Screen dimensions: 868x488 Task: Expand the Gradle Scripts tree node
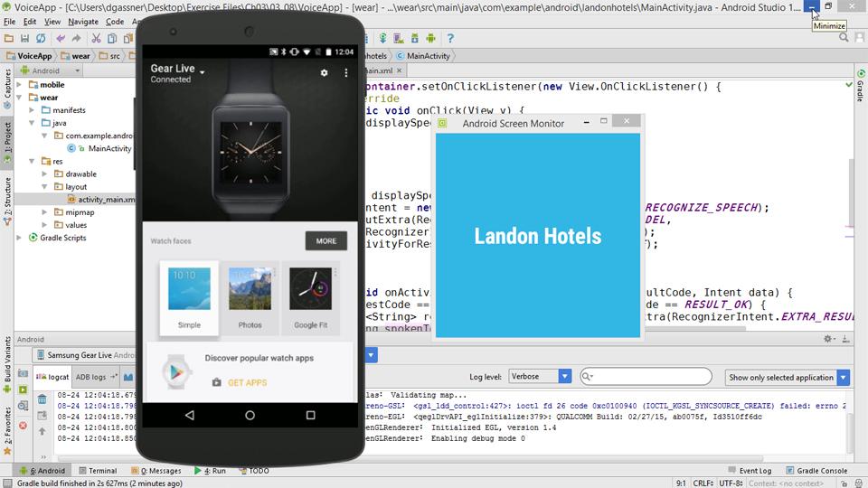pyautogui.click(x=19, y=238)
